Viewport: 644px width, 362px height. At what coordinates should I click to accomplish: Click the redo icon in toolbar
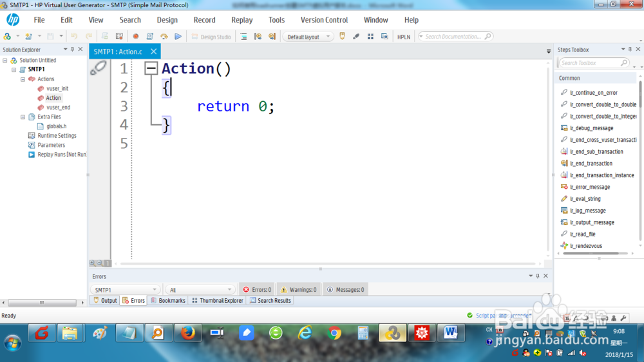89,37
